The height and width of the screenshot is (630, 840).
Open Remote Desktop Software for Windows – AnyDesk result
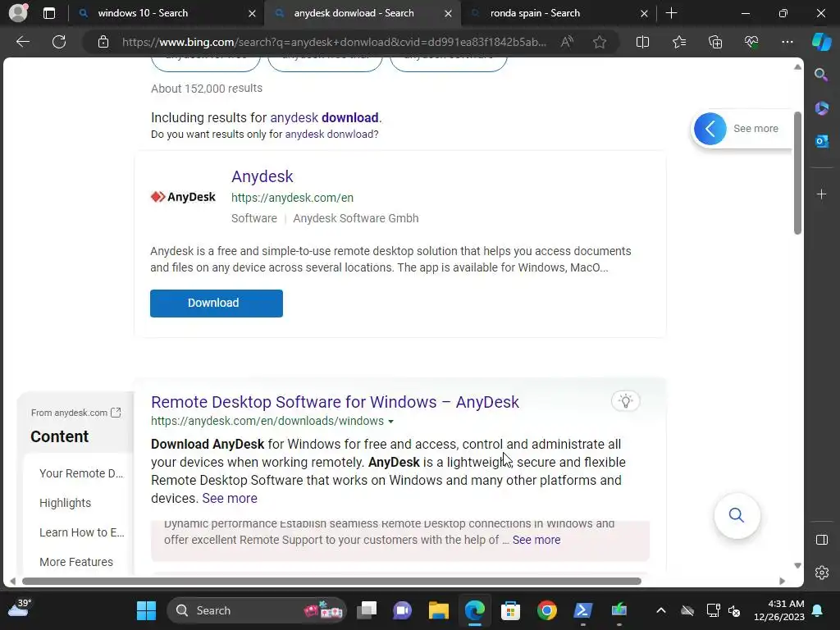click(x=335, y=402)
